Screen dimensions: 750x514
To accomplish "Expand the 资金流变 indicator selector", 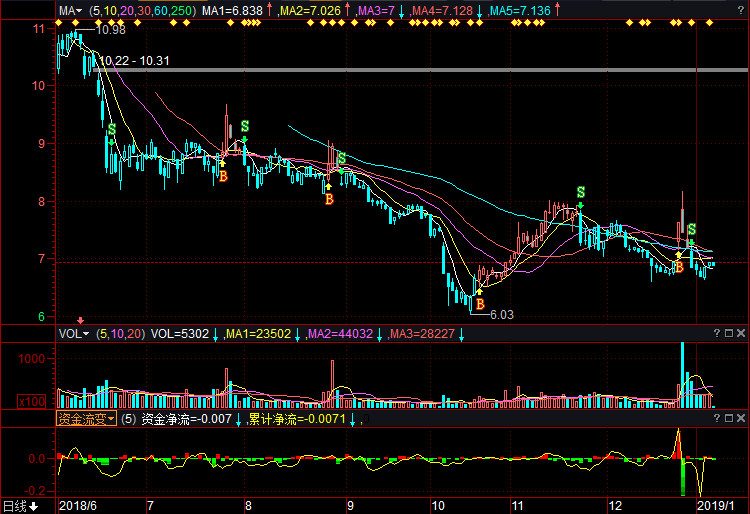I will (x=86, y=419).
